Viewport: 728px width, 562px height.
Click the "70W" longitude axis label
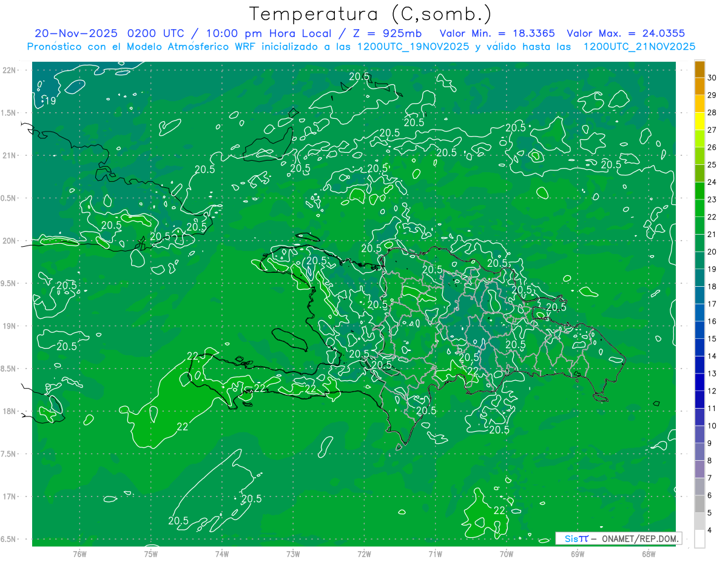click(506, 553)
